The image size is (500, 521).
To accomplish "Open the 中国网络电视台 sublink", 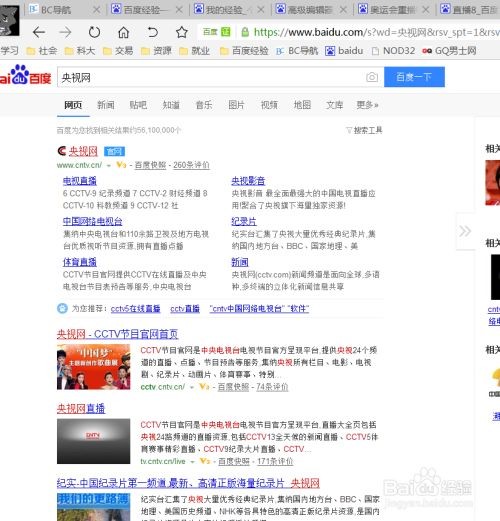I will [x=92, y=222].
